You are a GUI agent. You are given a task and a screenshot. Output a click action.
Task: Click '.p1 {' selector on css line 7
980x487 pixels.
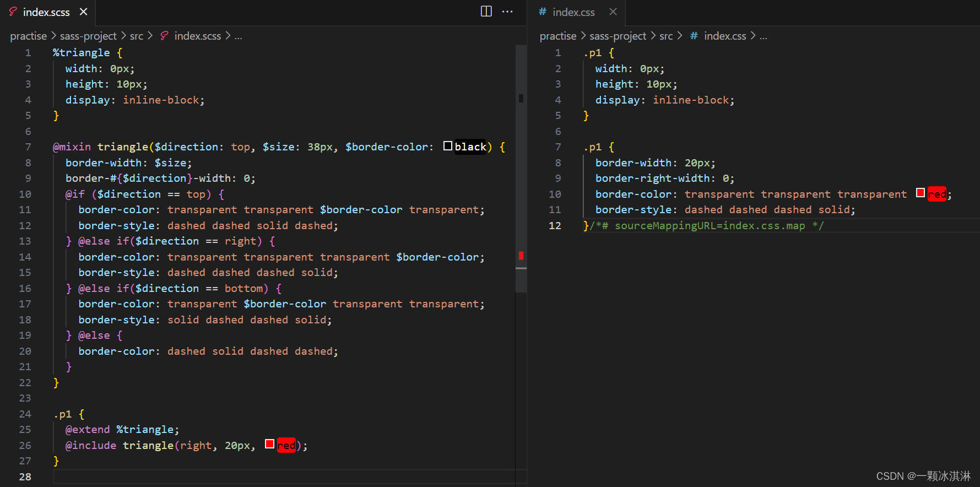coord(599,147)
